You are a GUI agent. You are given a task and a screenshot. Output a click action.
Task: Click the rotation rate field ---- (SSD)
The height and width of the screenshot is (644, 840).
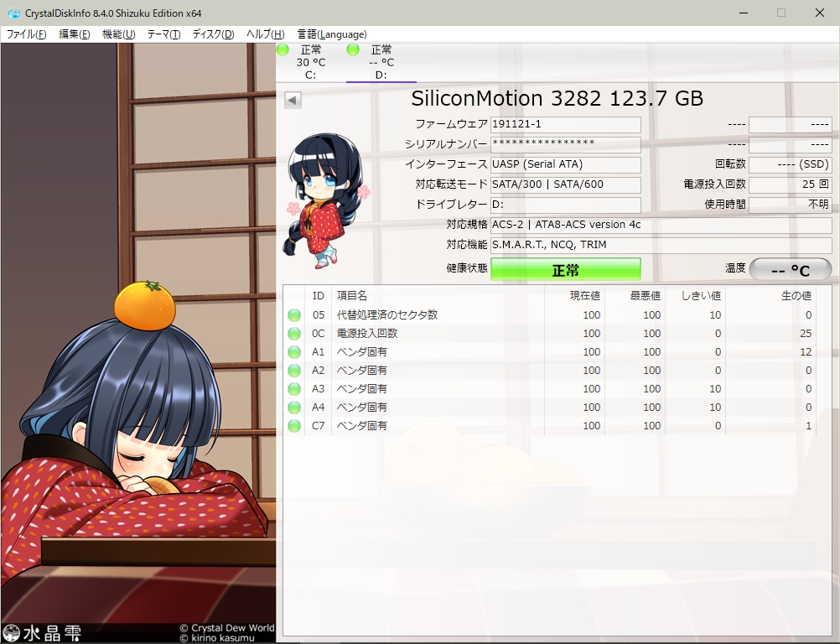791,164
